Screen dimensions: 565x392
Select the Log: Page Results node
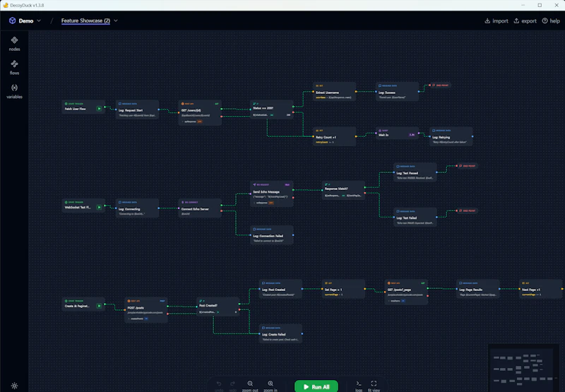(478, 289)
